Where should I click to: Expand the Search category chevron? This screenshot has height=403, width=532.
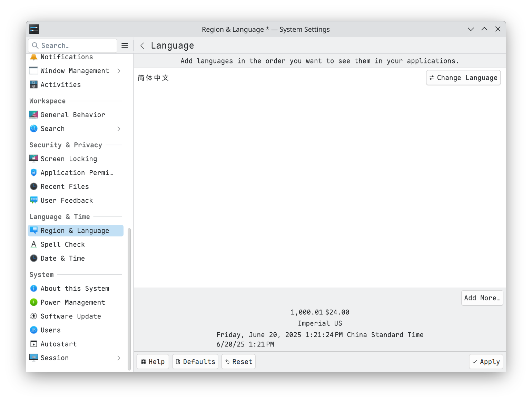point(119,129)
